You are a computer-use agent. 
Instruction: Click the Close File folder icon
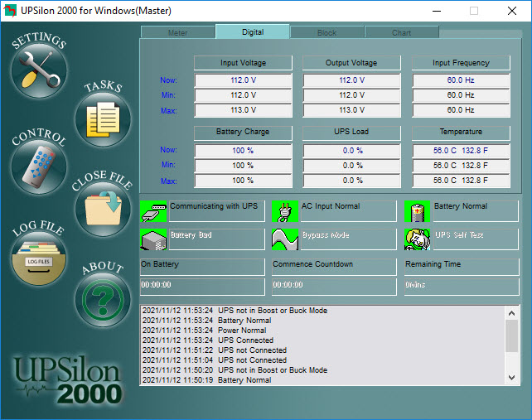[103, 209]
